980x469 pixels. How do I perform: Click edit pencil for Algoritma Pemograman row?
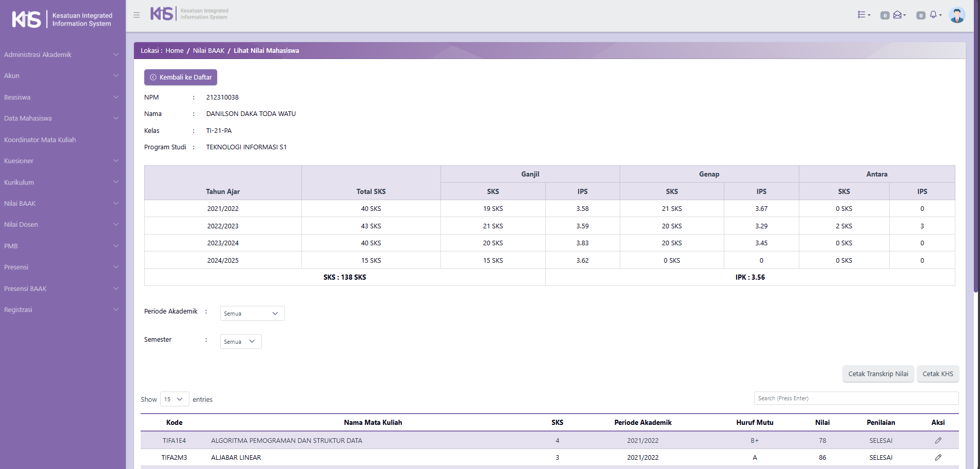point(938,440)
